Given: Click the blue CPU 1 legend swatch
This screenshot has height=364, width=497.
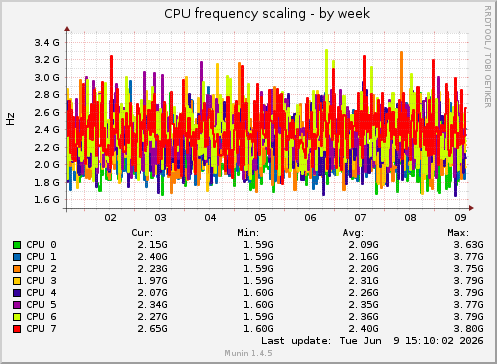Looking at the screenshot, I should (17, 257).
